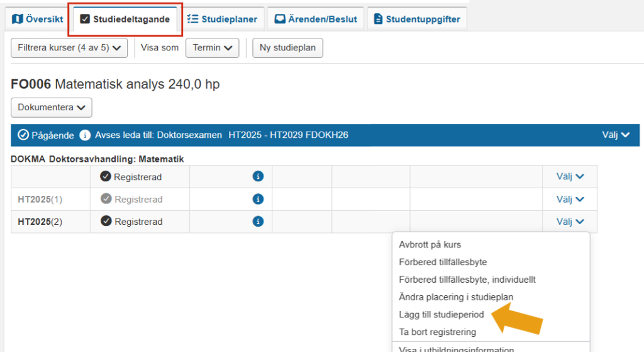Click the document icon on Studentuppgifter tab
Image resolution: width=644 pixels, height=352 pixels.
(x=378, y=19)
